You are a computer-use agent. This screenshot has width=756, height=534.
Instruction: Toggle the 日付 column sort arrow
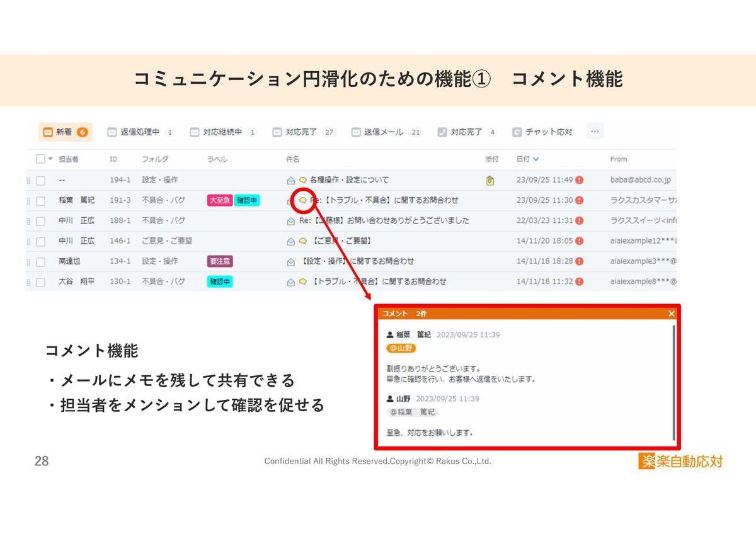[x=536, y=159]
